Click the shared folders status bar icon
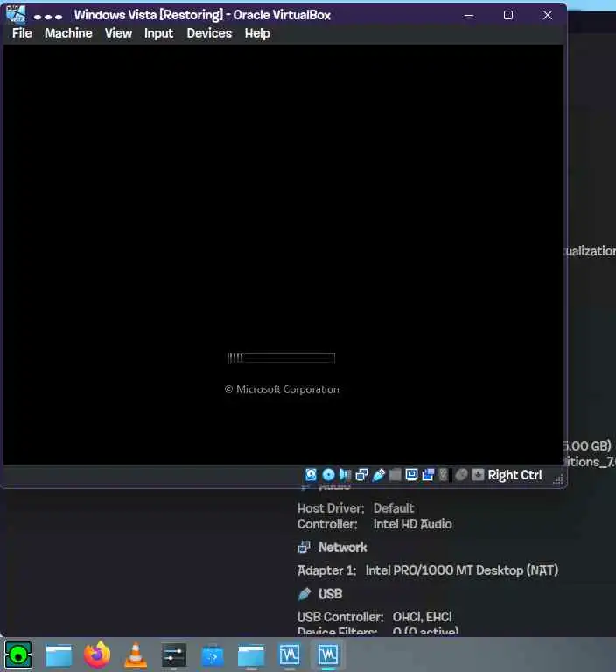 click(x=395, y=475)
